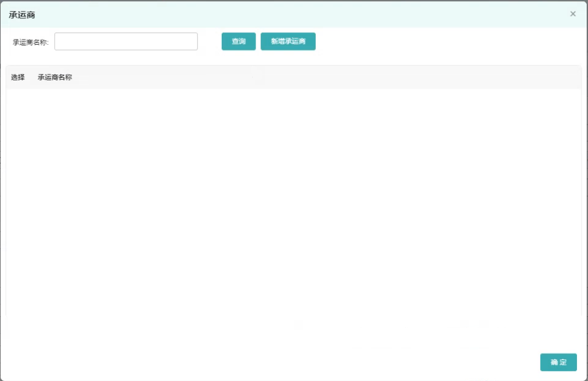Click the empty carrier table body area
This screenshot has width=588, height=381.
[x=293, y=201]
